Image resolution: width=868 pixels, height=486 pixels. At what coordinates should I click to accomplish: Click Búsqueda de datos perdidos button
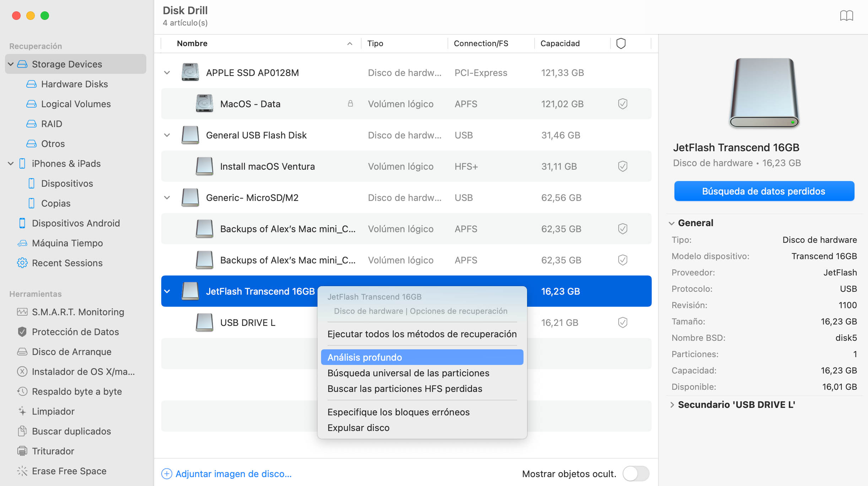[764, 191]
